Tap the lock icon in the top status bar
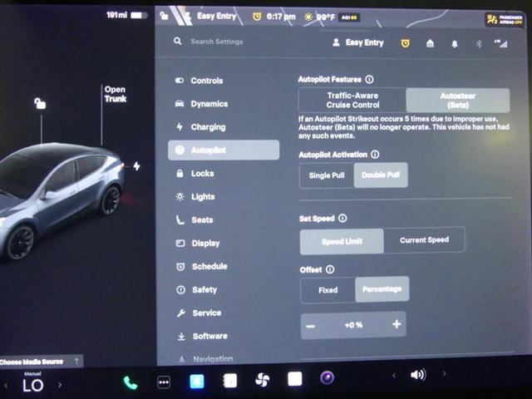The image size is (532, 399). pyautogui.click(x=165, y=16)
